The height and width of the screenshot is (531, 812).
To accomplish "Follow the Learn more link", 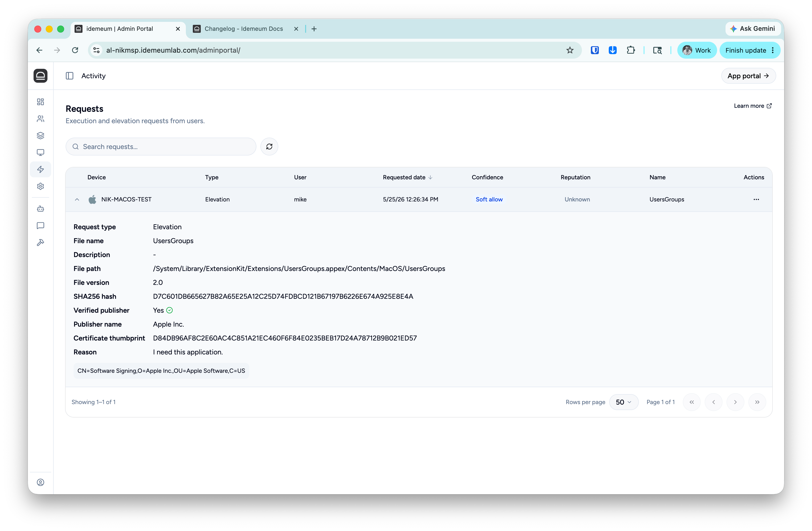I will tap(753, 106).
